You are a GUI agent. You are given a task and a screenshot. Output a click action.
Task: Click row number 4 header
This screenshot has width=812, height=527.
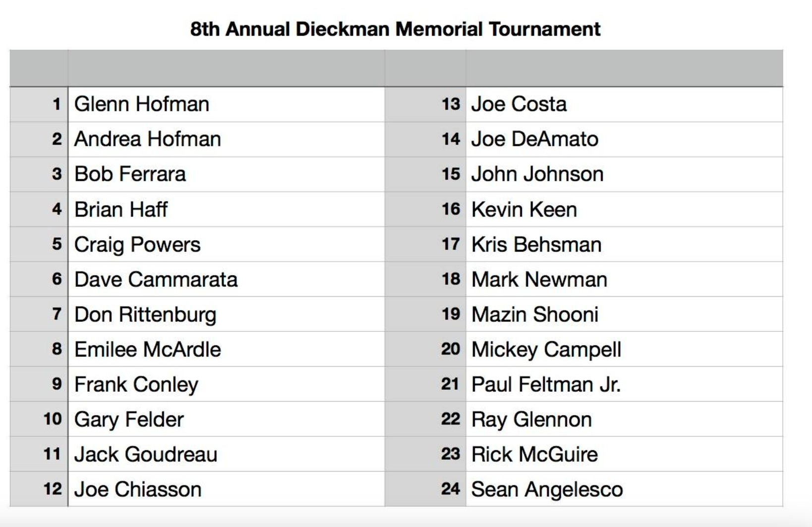[x=39, y=210]
